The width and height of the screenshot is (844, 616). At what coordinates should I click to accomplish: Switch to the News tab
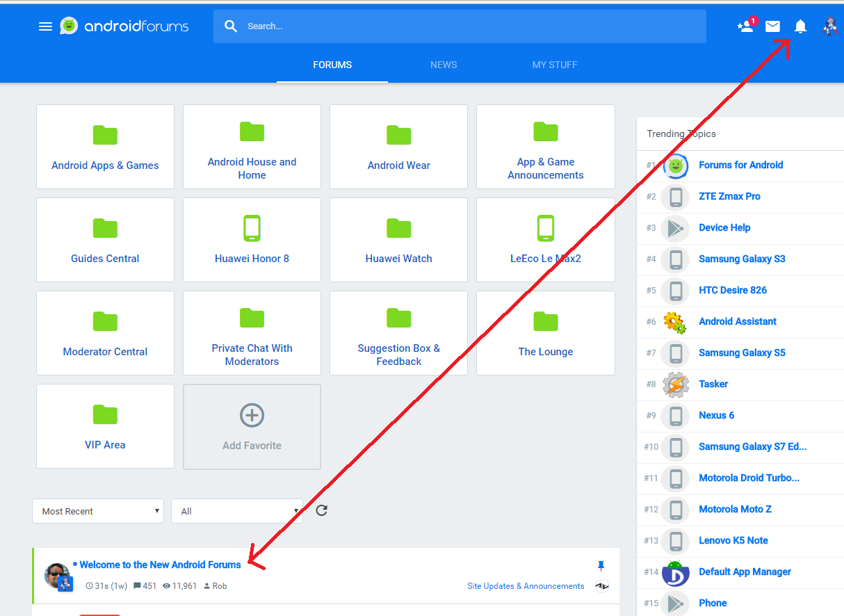tap(444, 65)
